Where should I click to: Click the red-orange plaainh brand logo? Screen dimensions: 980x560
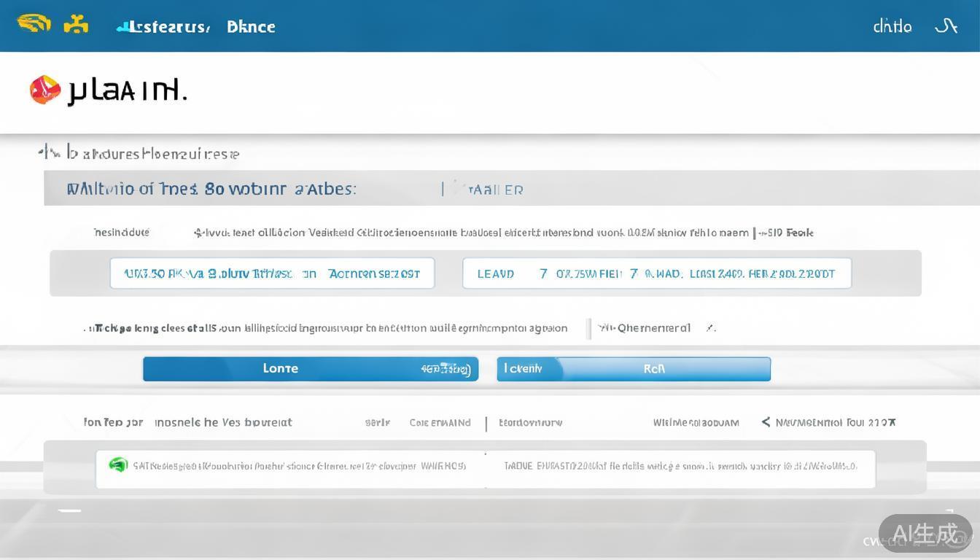[44, 90]
